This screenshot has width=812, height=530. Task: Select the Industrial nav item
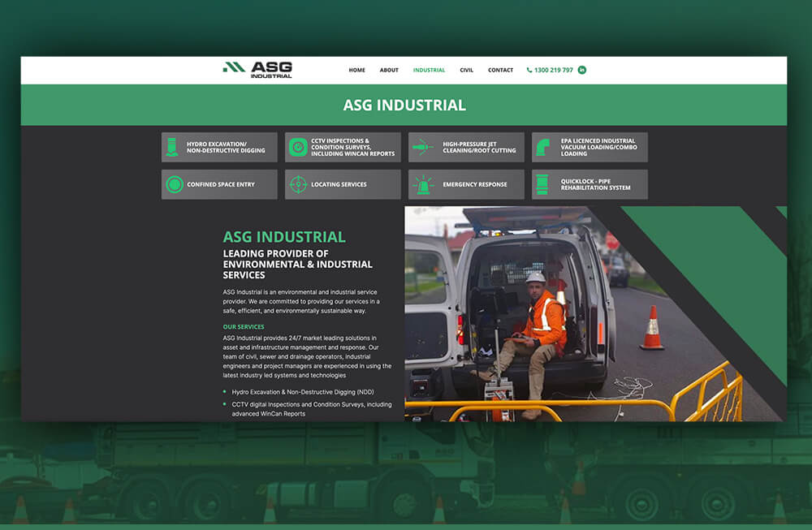click(429, 70)
